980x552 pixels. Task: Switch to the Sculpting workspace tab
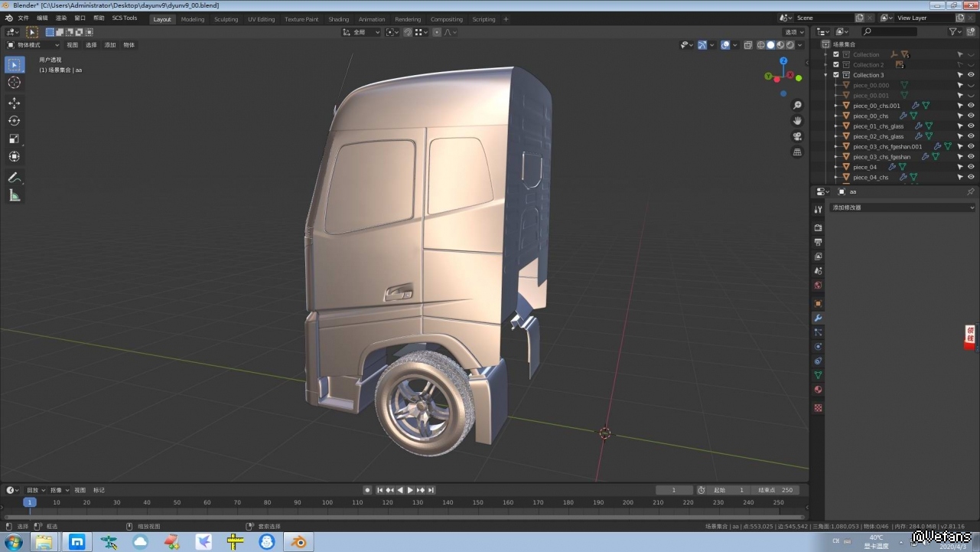(x=226, y=19)
